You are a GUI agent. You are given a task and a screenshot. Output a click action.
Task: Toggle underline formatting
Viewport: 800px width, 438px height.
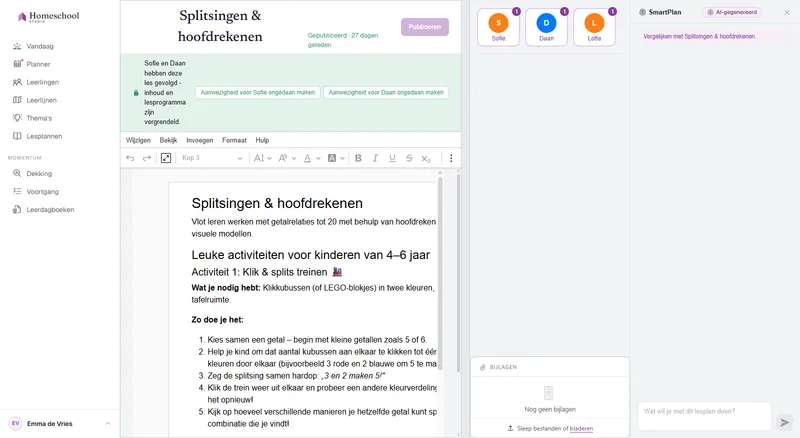[392, 158]
